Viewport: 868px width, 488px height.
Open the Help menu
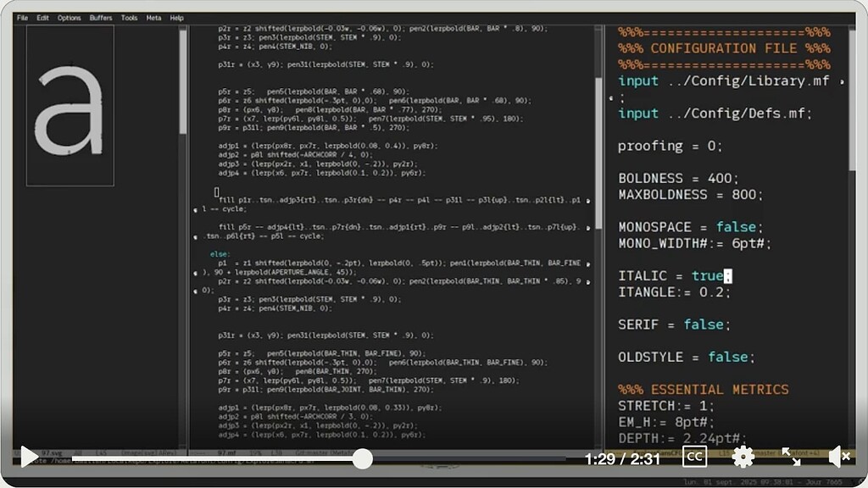(175, 17)
